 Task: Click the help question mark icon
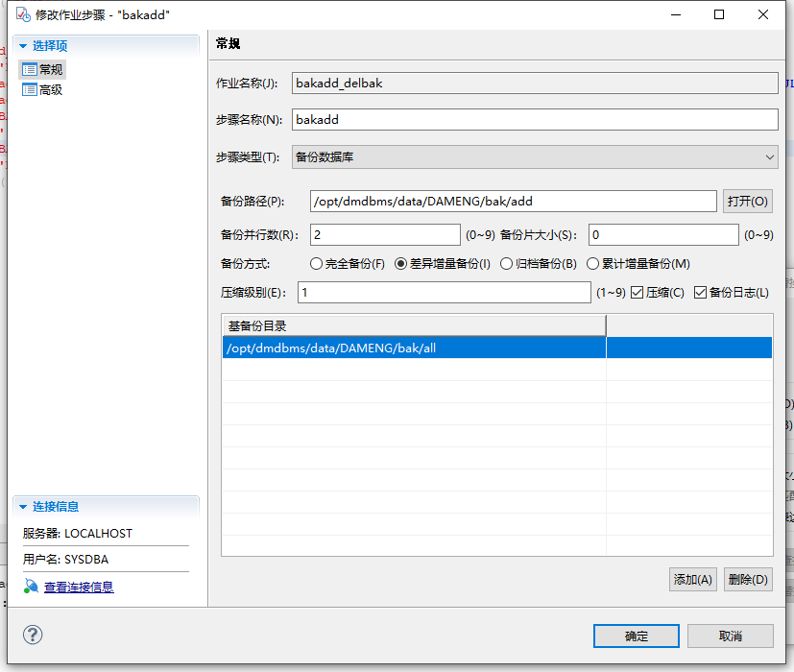point(33,636)
